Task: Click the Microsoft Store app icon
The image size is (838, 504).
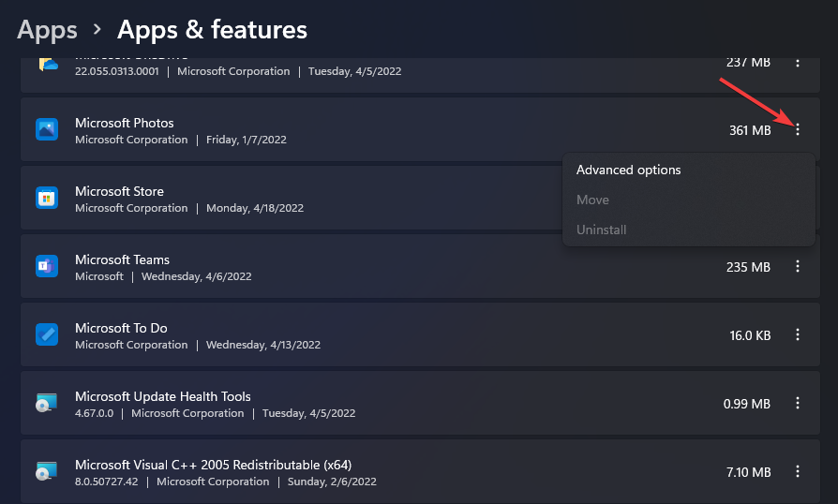Action: [47, 198]
